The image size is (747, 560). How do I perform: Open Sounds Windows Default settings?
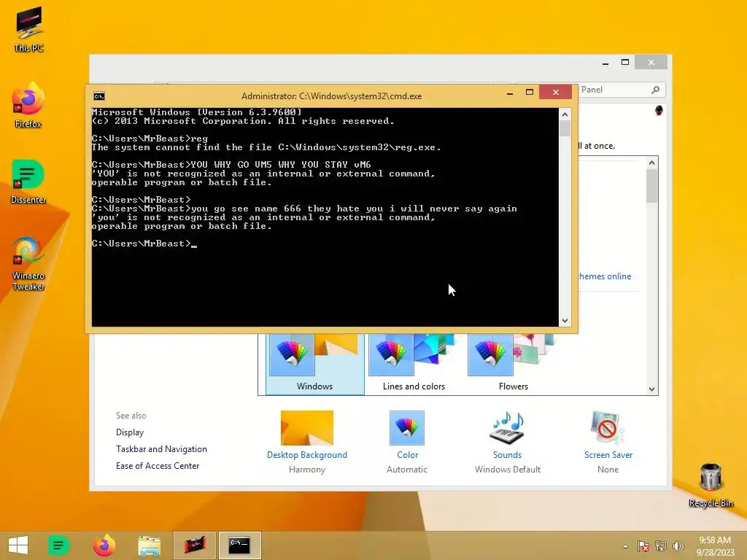point(508,455)
